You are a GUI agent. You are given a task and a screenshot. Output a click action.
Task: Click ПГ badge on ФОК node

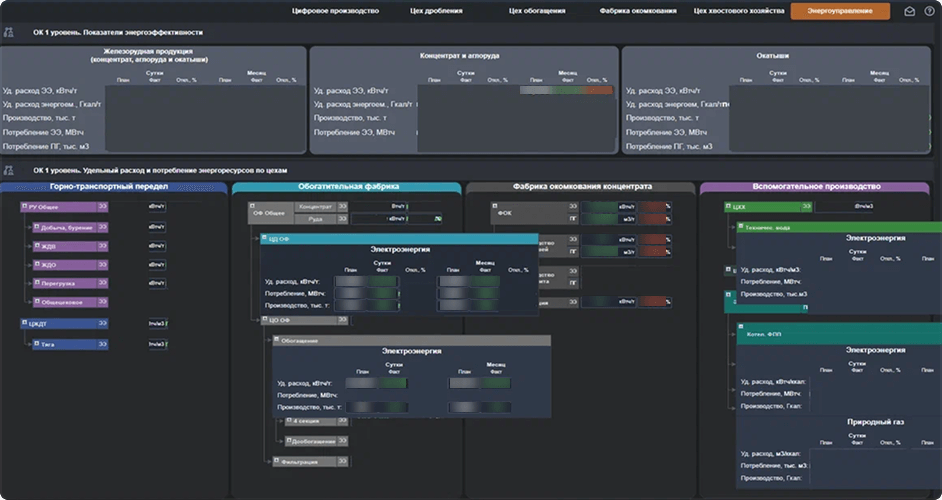pyautogui.click(x=573, y=219)
